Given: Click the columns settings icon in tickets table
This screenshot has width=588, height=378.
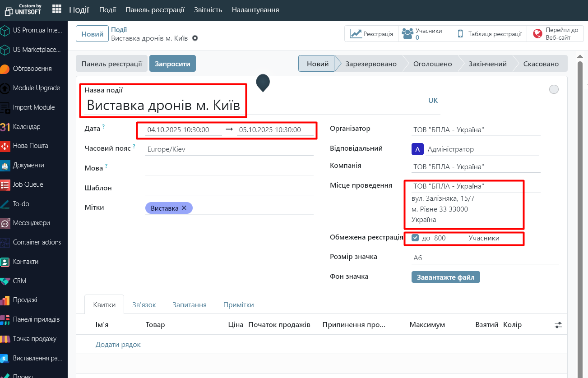Looking at the screenshot, I should tap(559, 325).
